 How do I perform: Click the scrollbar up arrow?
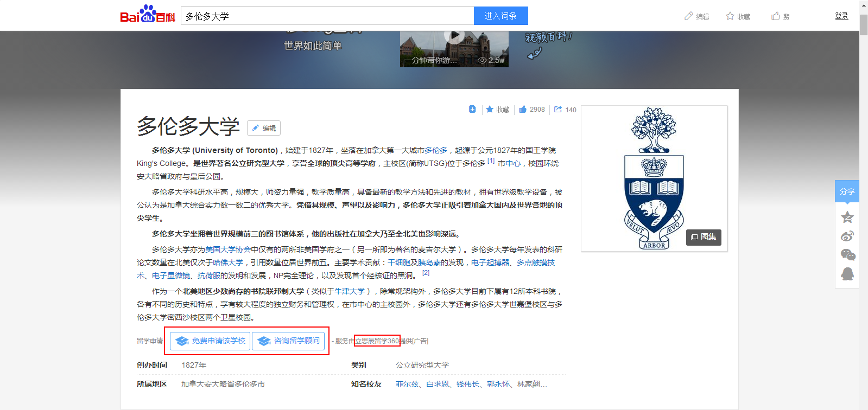click(864, 4)
